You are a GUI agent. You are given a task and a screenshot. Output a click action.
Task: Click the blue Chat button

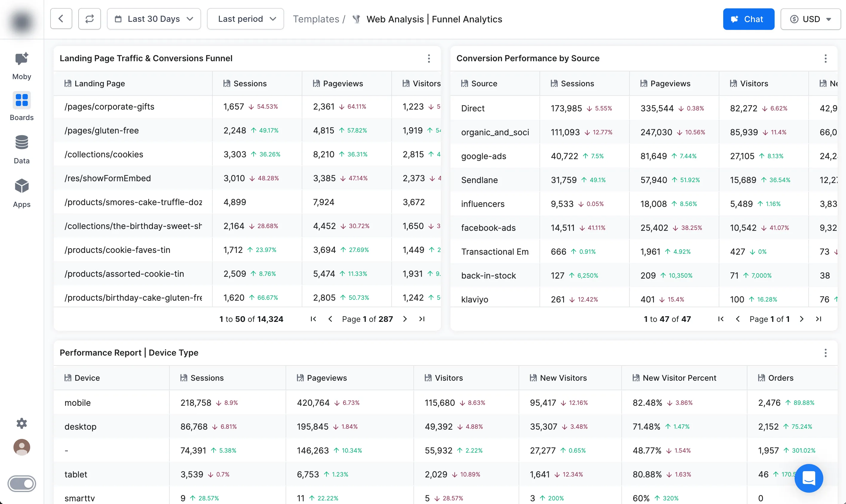tap(749, 19)
